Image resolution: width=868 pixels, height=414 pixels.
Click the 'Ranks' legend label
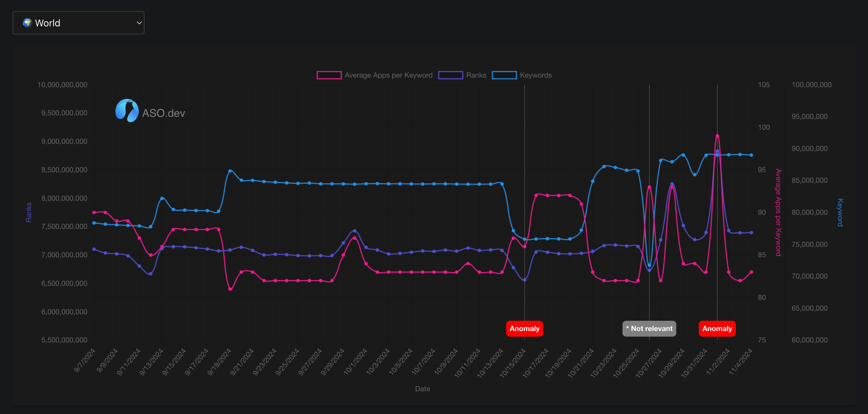click(x=476, y=75)
